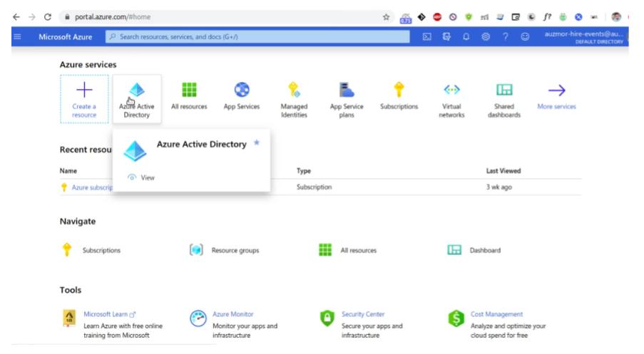Open the feedback smiley icon
The height and width of the screenshot is (354, 644).
(x=525, y=36)
